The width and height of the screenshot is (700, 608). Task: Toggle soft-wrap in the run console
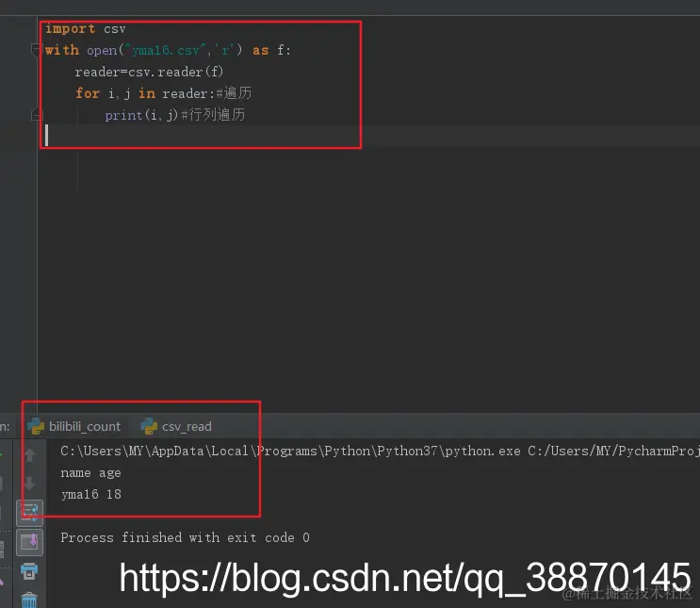click(x=29, y=513)
